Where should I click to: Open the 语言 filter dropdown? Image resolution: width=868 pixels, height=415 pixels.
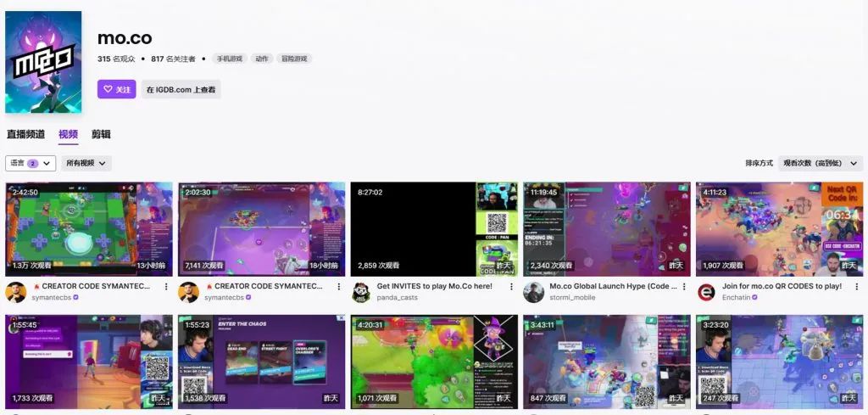coord(31,164)
